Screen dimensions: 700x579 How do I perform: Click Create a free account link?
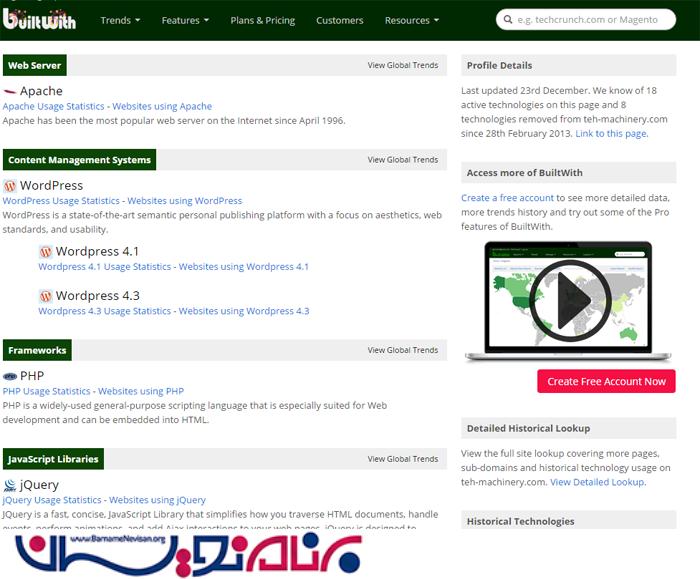point(507,198)
